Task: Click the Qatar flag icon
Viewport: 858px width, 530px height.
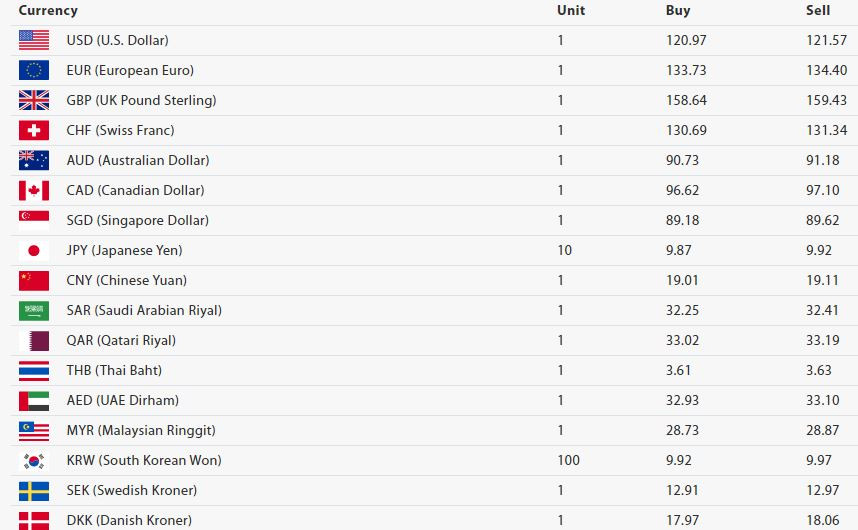Action: click(34, 341)
